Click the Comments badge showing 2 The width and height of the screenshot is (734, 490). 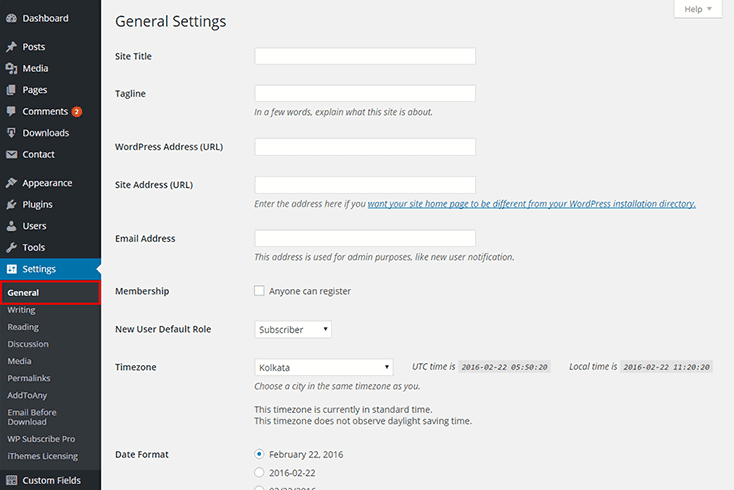[77, 112]
